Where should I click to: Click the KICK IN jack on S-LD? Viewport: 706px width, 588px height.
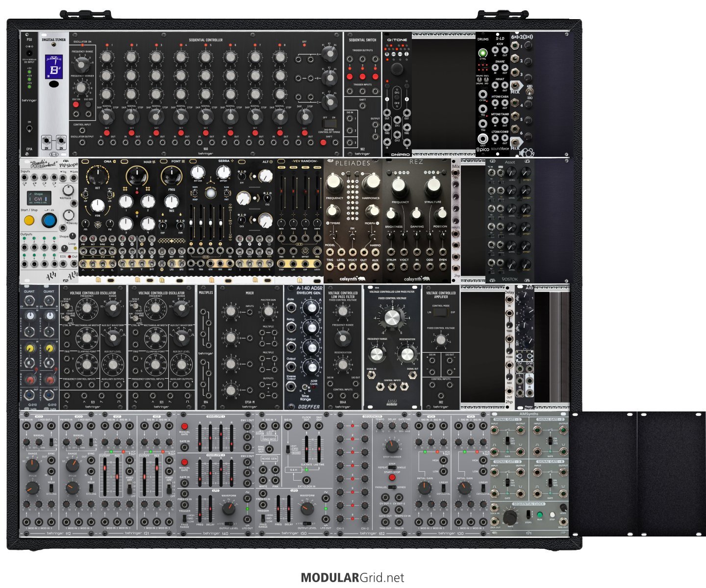point(495,50)
